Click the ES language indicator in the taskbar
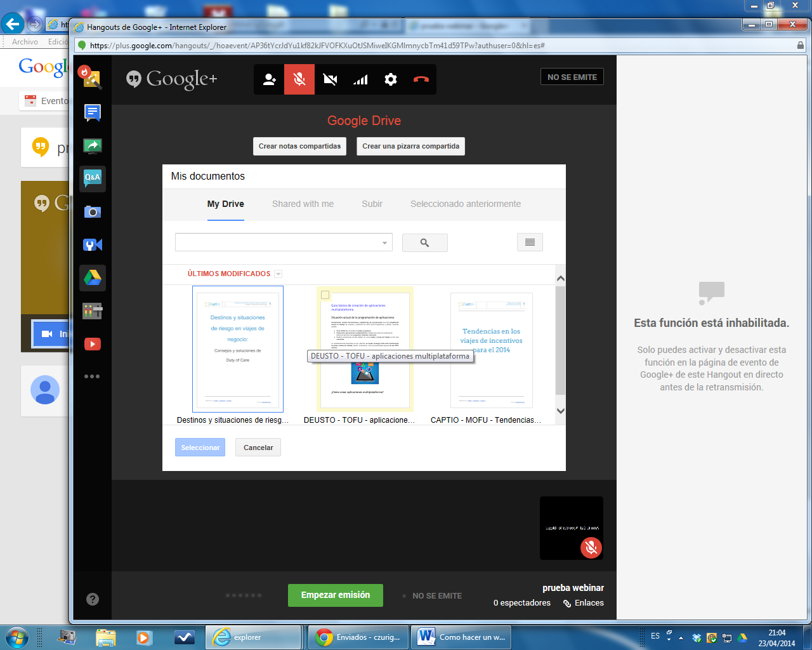Viewport: 812px width, 650px height. point(655,636)
